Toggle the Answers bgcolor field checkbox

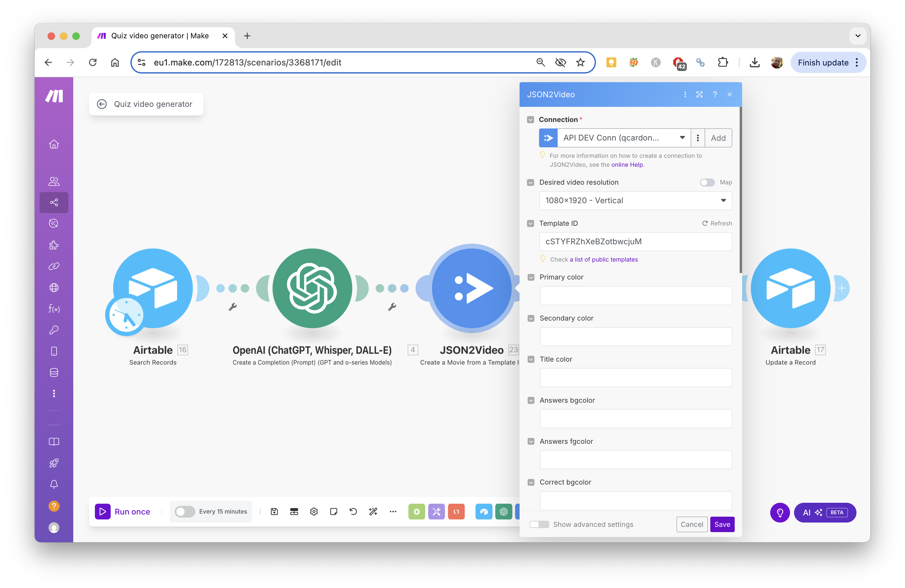tap(531, 400)
